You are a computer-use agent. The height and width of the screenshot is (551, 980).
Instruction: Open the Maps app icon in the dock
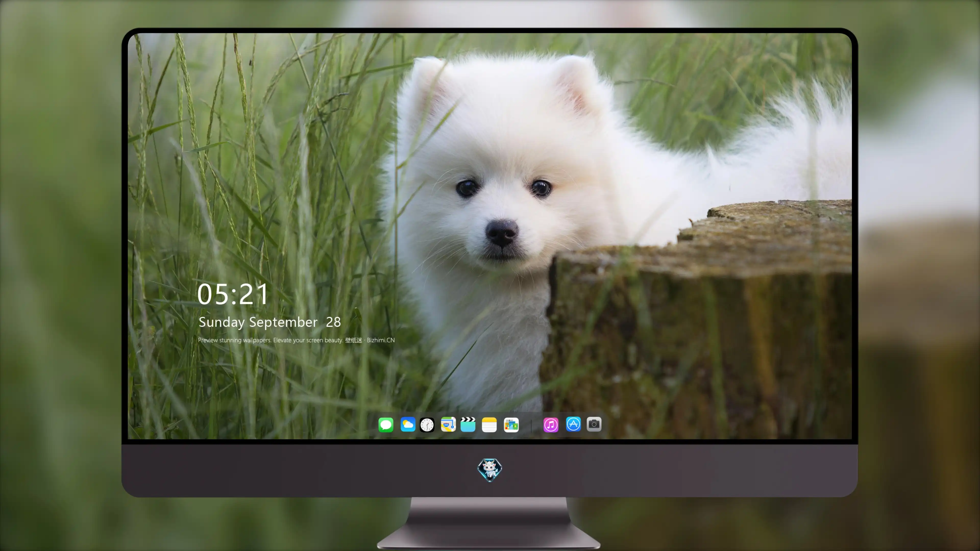(448, 424)
